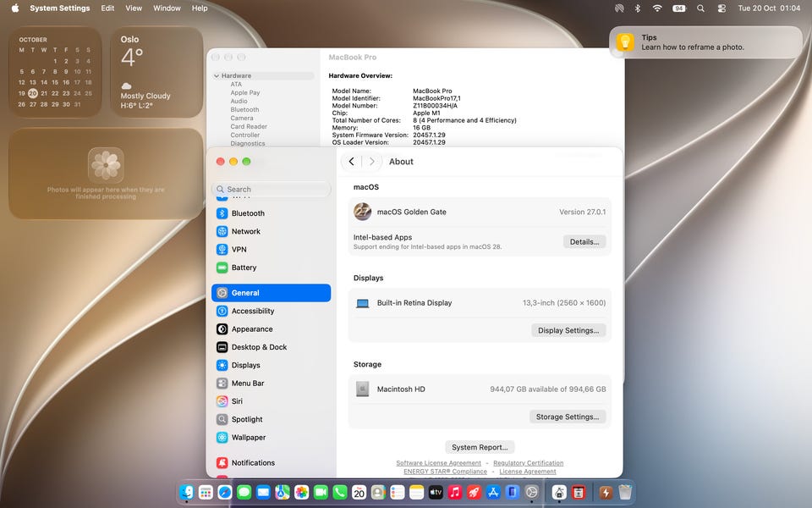Launch Safari from the Dock
812x508 pixels.
[225, 492]
